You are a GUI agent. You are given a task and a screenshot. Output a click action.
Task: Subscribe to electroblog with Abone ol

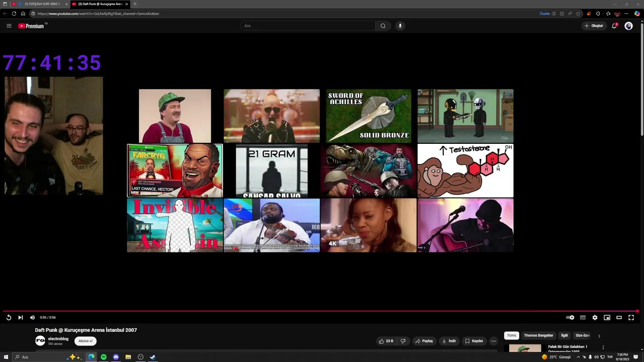(86, 341)
